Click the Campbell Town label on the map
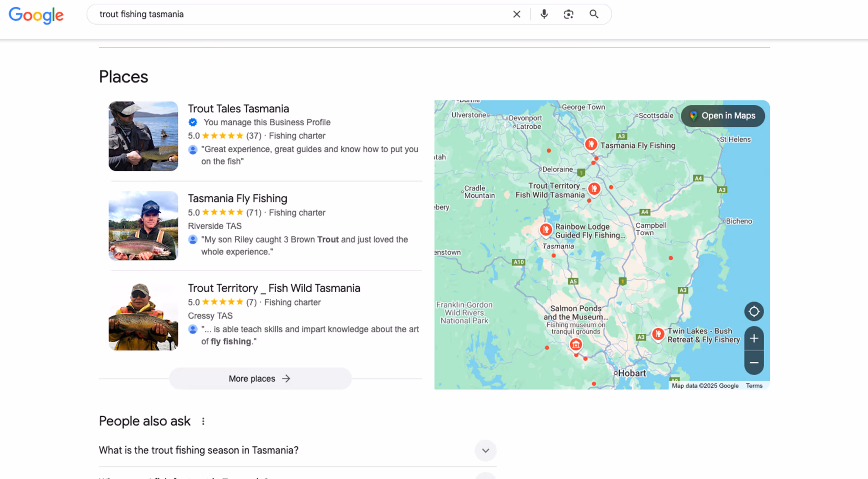Screen dimensions: 868x479 (x=651, y=229)
